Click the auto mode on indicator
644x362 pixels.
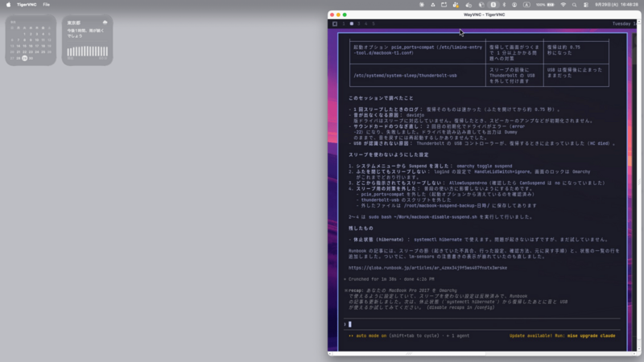[x=368, y=335]
